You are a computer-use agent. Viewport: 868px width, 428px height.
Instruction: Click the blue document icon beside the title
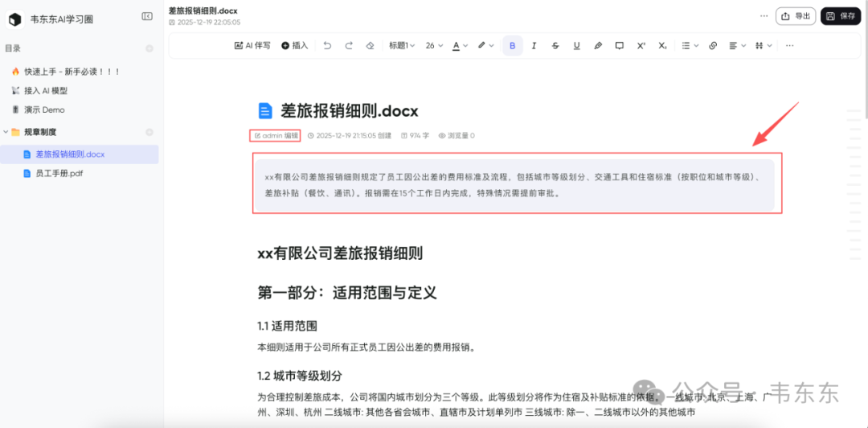point(266,111)
